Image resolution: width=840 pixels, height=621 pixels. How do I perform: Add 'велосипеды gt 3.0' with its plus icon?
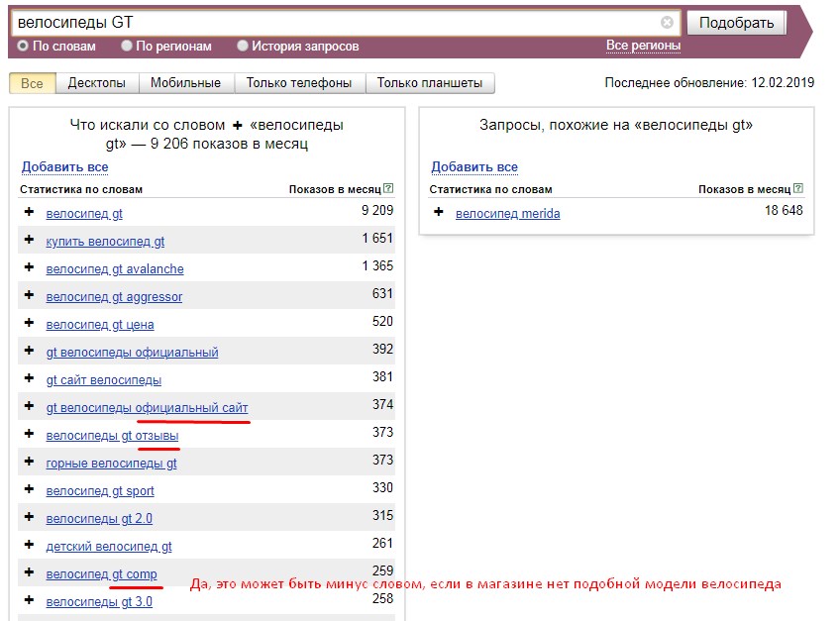point(29,600)
